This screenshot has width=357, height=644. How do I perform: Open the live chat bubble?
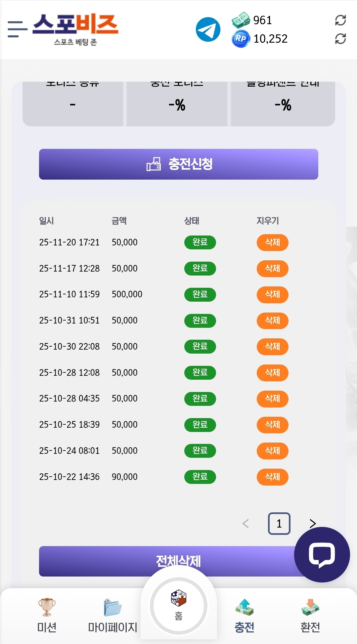(x=322, y=554)
